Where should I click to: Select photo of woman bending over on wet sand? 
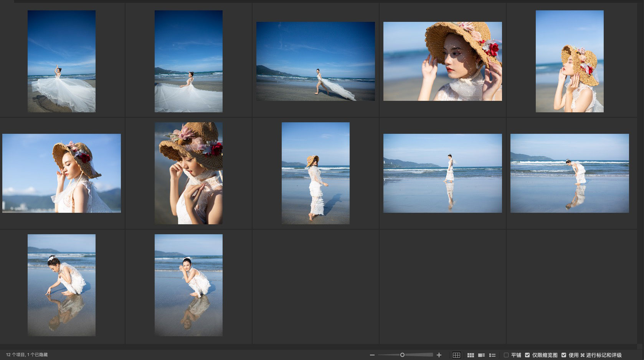coord(570,173)
